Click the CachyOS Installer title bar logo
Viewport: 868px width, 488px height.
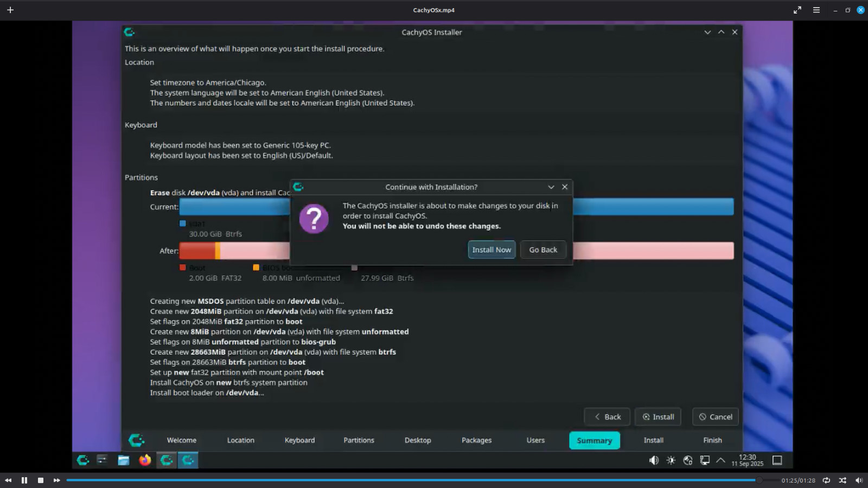[x=129, y=32]
